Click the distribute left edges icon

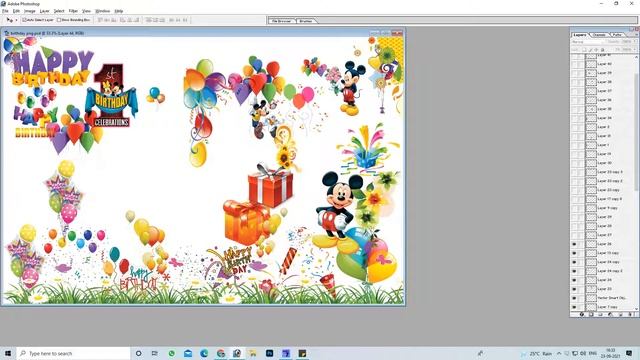pyautogui.click(x=171, y=20)
